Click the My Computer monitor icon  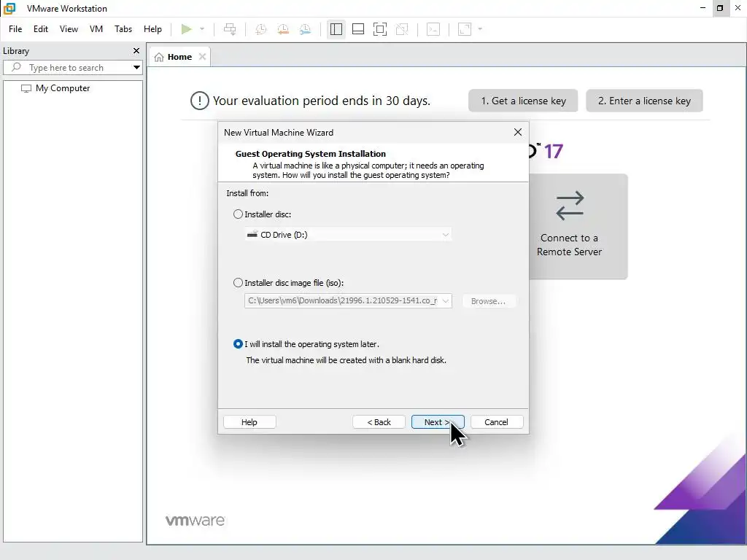tap(26, 88)
